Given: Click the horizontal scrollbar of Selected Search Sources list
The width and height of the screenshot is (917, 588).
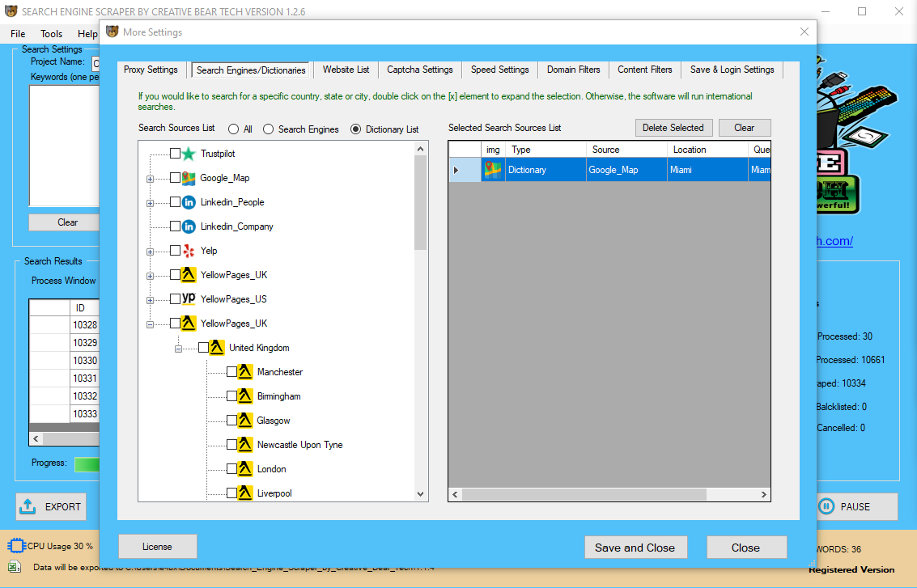Looking at the screenshot, I should click(585, 494).
